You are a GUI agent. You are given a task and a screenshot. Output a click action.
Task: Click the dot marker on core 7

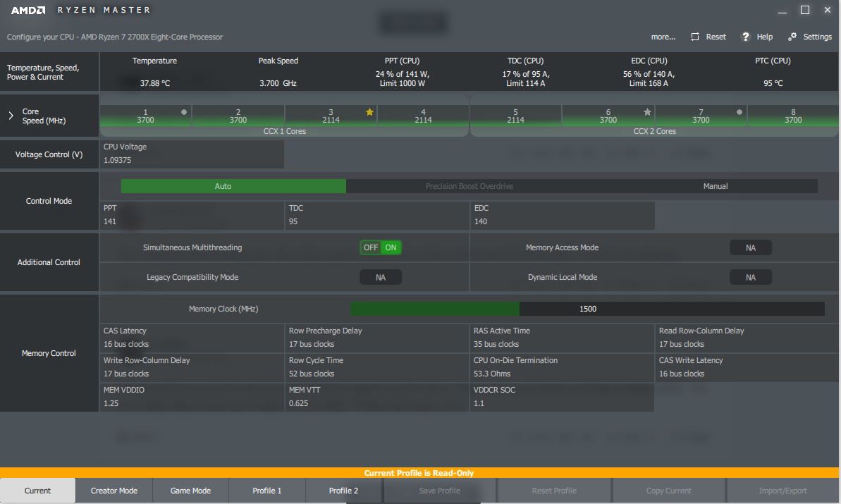point(739,112)
